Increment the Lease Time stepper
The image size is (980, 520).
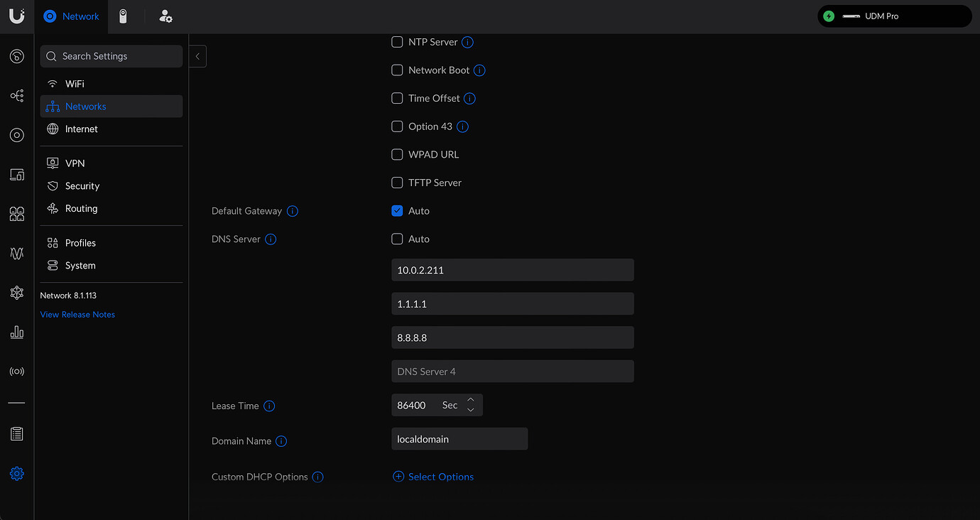[x=470, y=400]
